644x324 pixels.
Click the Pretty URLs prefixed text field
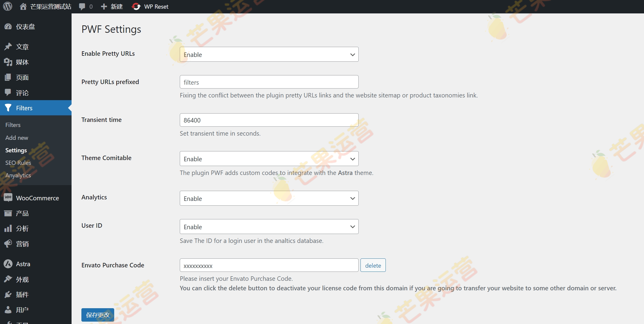tap(269, 82)
